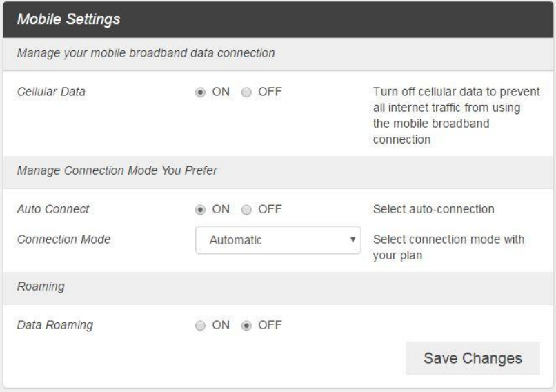The height and width of the screenshot is (392, 556).
Task: Click the Select auto-connection help text
Action: [434, 209]
